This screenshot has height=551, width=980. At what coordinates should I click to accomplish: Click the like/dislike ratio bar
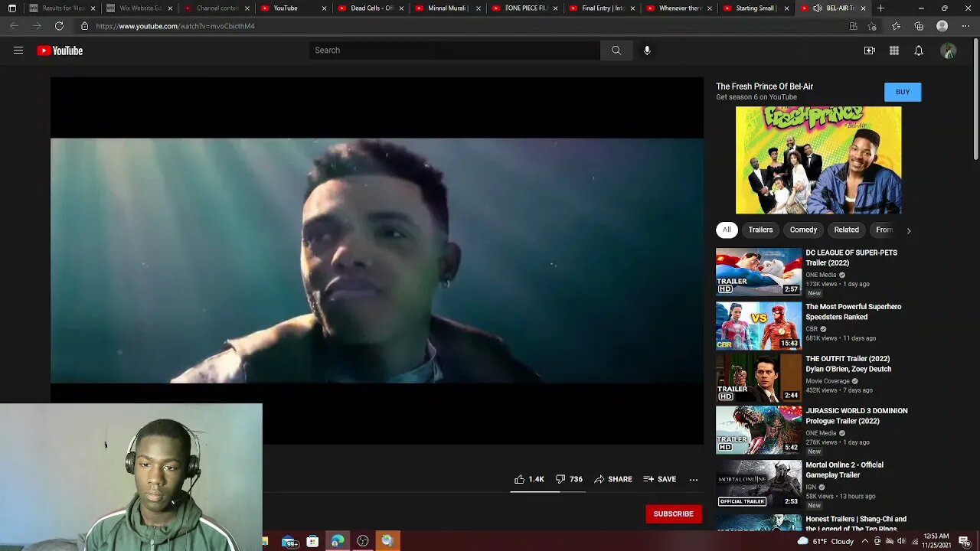(548, 492)
